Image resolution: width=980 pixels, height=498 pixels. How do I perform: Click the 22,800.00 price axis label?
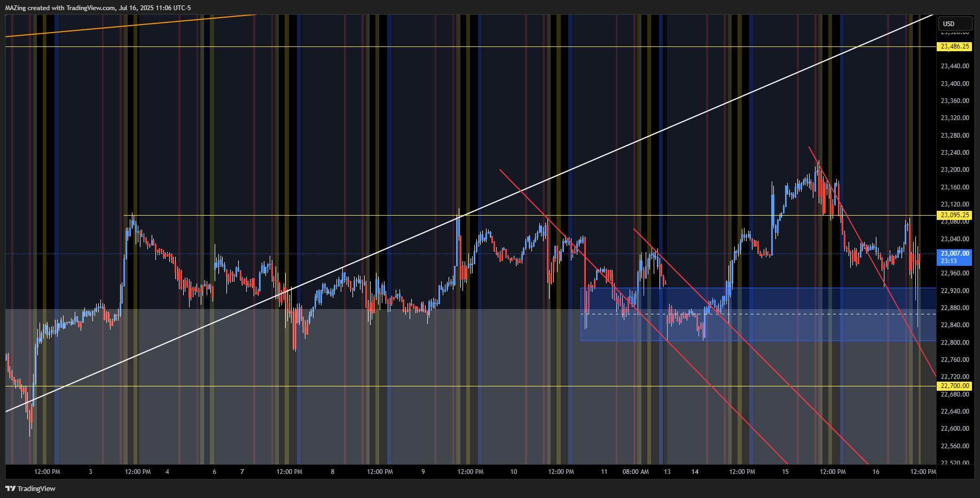pos(955,343)
